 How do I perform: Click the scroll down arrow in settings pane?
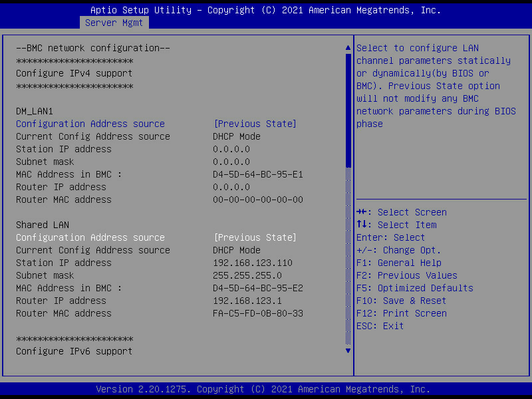[x=347, y=350]
